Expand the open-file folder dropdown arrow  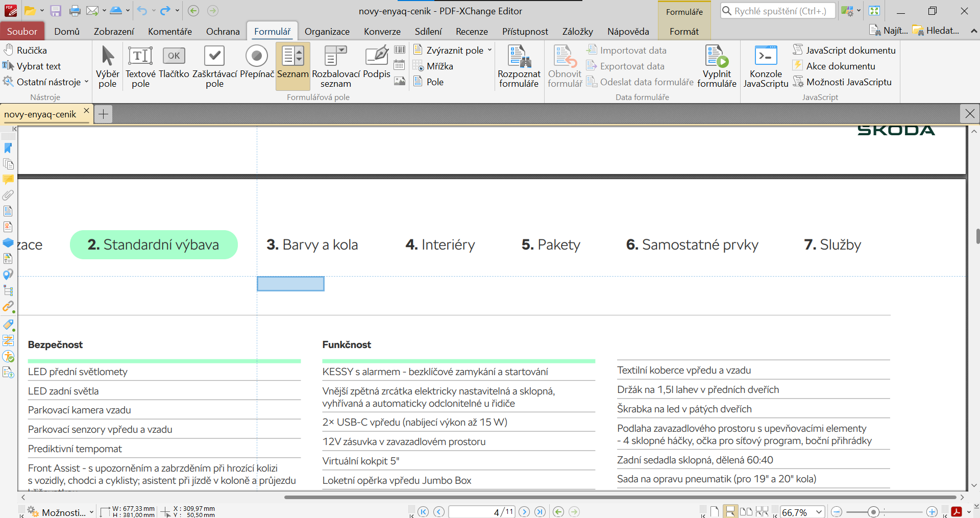[42, 11]
